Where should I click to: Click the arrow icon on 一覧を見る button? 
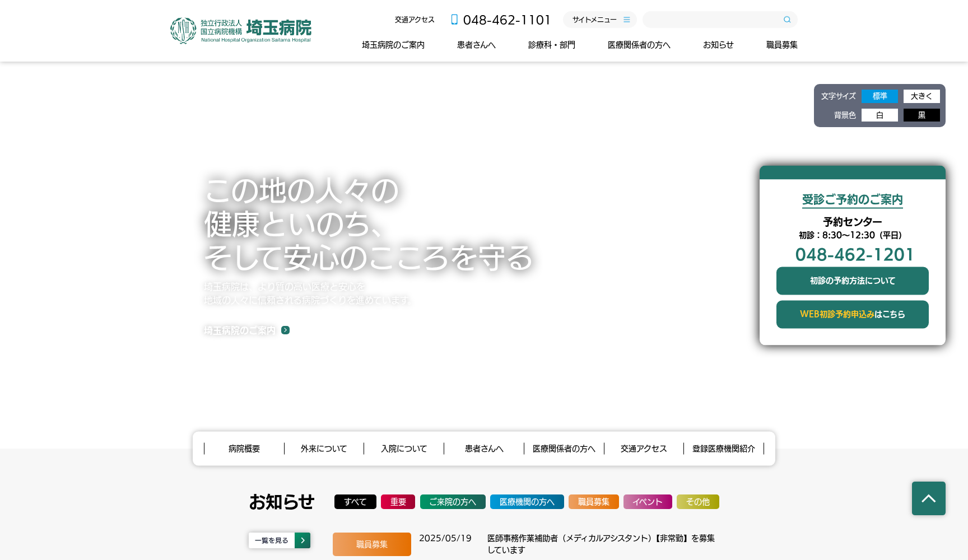[302, 540]
